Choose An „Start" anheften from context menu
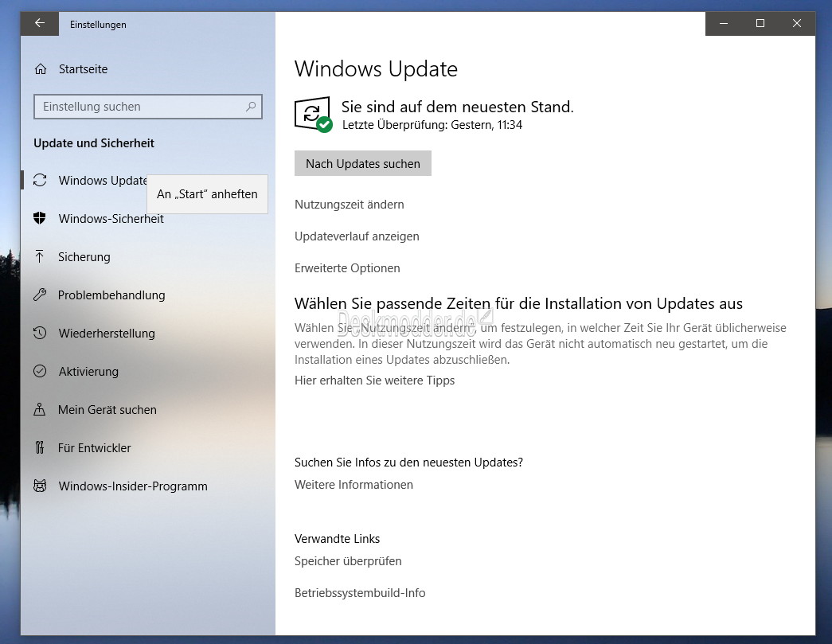 pyautogui.click(x=207, y=194)
